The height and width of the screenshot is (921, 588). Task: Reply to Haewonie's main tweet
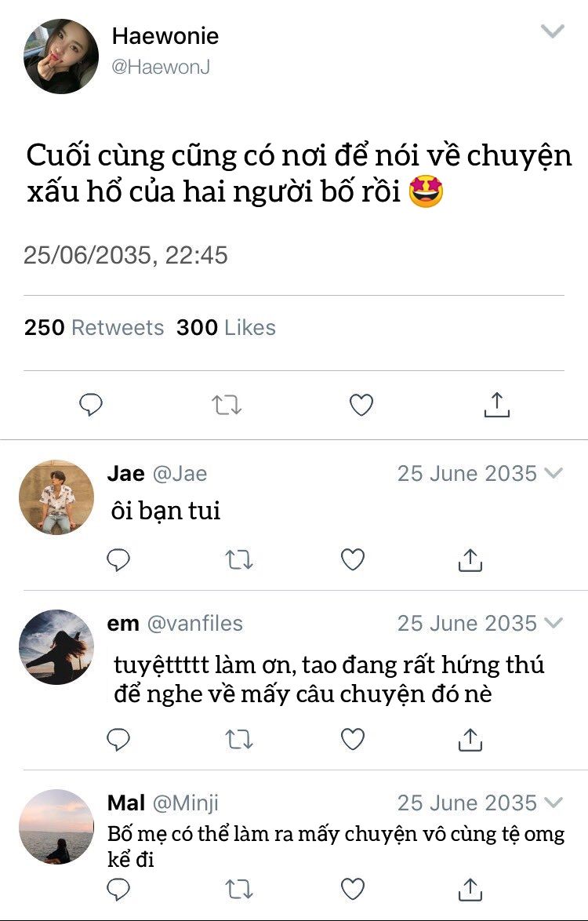pos(92,405)
